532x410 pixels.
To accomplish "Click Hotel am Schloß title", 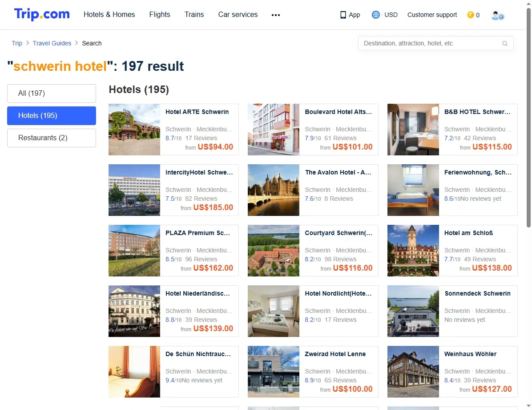I will click(x=468, y=233).
